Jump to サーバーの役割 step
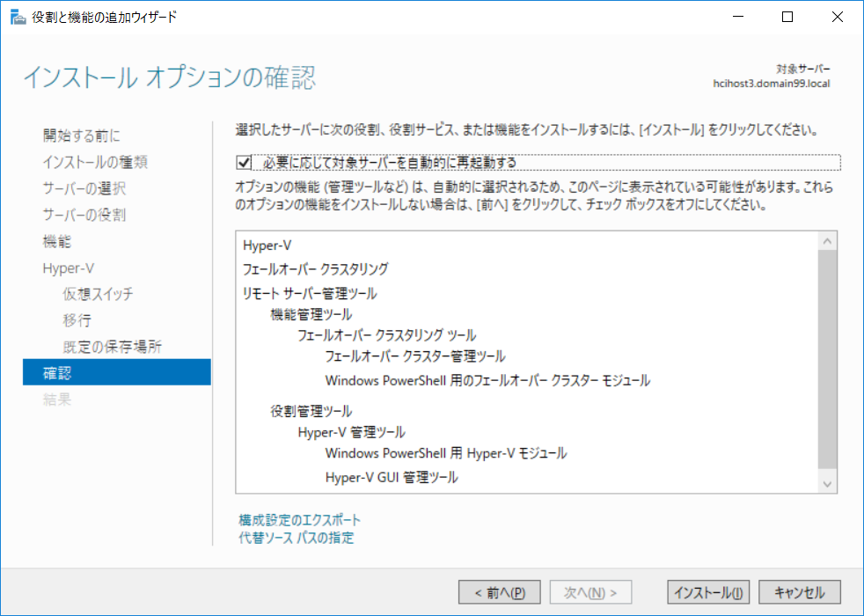 (x=84, y=215)
